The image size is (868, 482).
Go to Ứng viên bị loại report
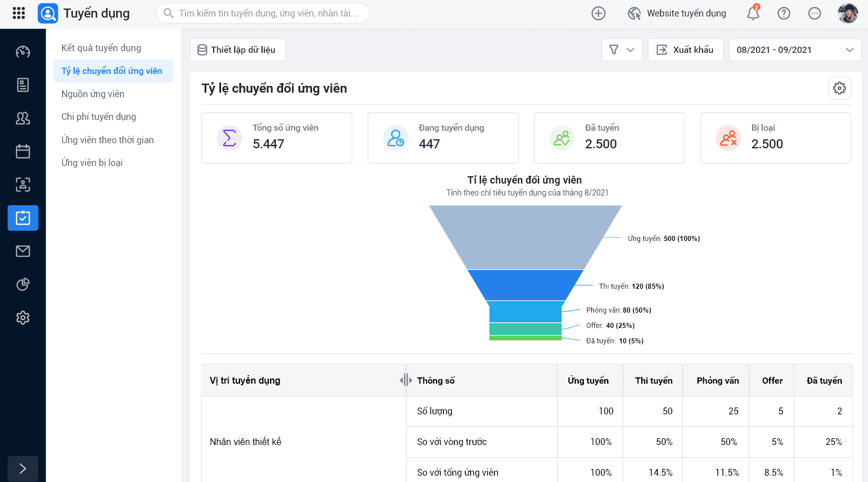92,163
